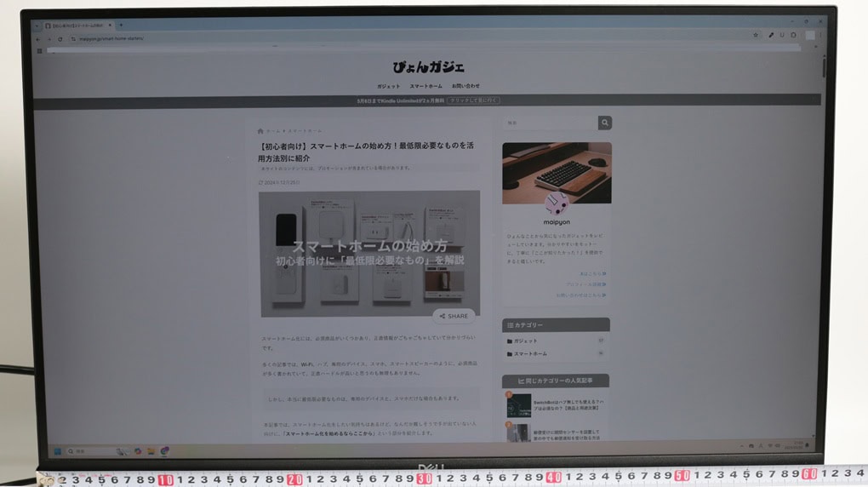Click the keyboard desk photo in profile card
The width and height of the screenshot is (868, 487).
tap(557, 173)
